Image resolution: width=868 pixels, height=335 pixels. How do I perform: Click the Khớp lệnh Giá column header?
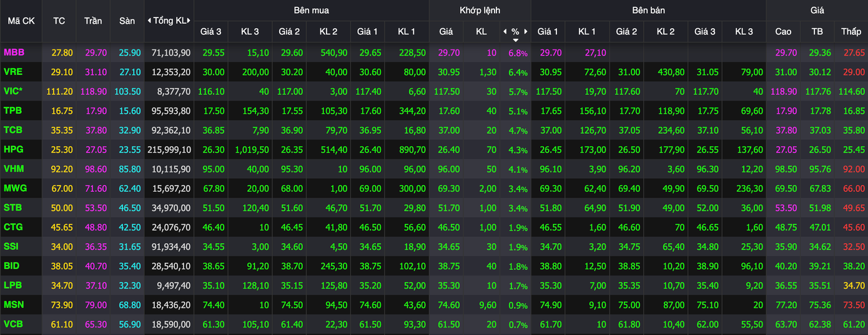[446, 31]
